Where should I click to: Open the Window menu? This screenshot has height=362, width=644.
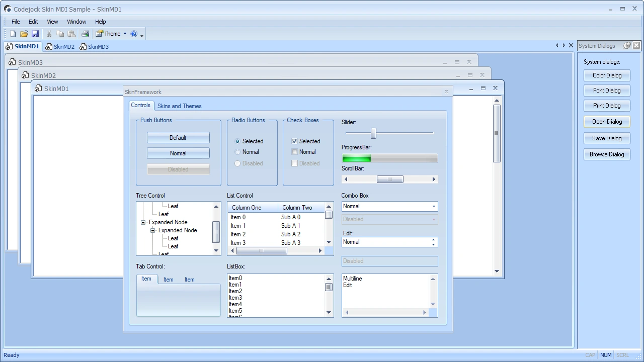tap(76, 22)
